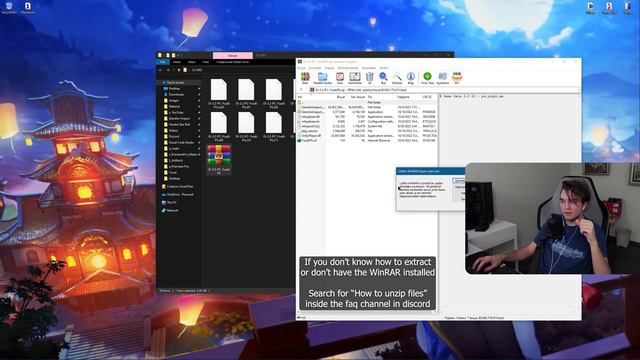The width and height of the screenshot is (640, 360).
Task: Switch to the View tab in Explorer
Action: [x=206, y=62]
